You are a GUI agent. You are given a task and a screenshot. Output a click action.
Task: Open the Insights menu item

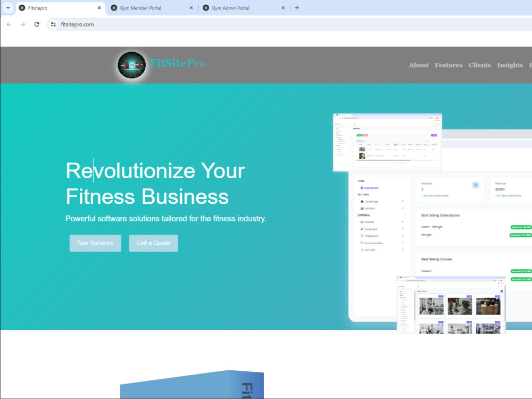[510, 65]
